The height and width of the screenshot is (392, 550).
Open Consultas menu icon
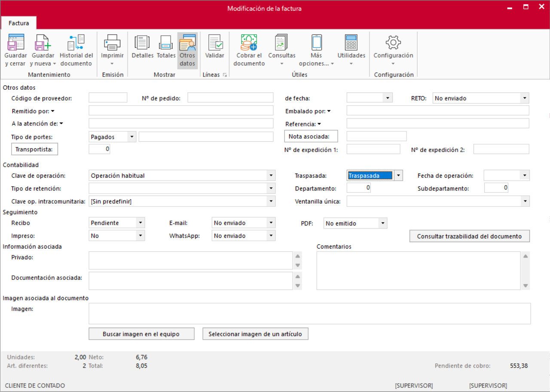[282, 42]
